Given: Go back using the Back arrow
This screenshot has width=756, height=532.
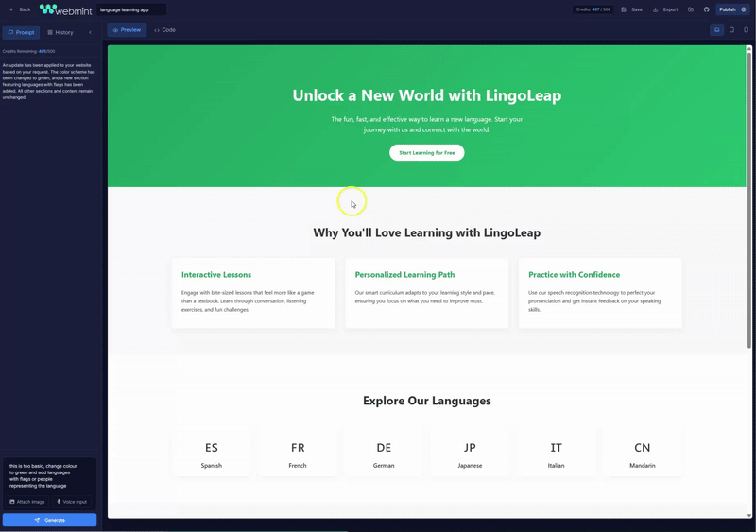Looking at the screenshot, I should [x=20, y=9].
